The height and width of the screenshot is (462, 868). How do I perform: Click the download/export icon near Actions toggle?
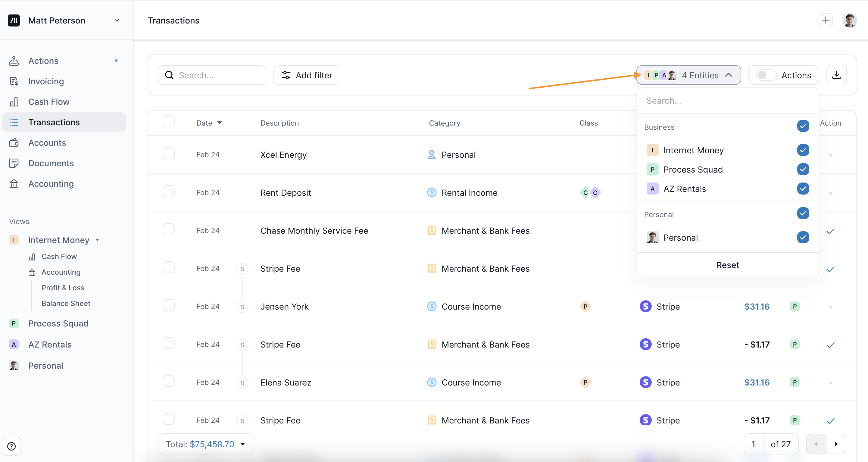click(x=837, y=75)
